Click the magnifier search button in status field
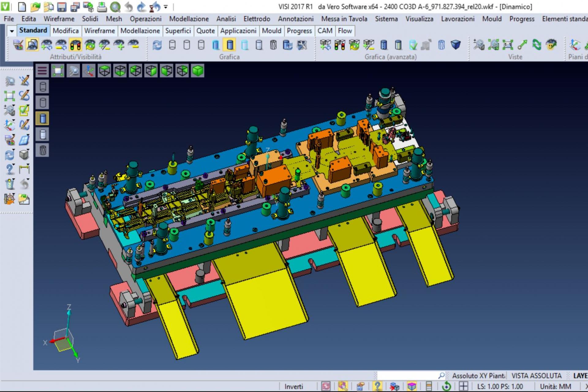 441,375
